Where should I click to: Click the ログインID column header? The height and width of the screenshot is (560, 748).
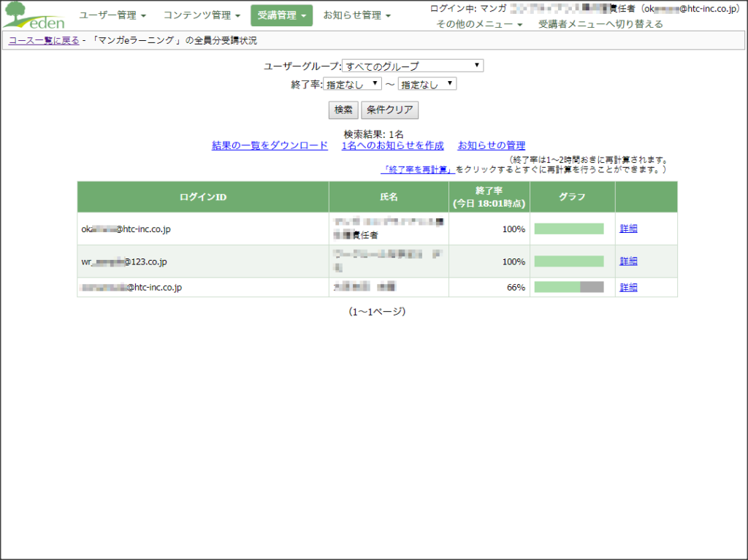203,196
